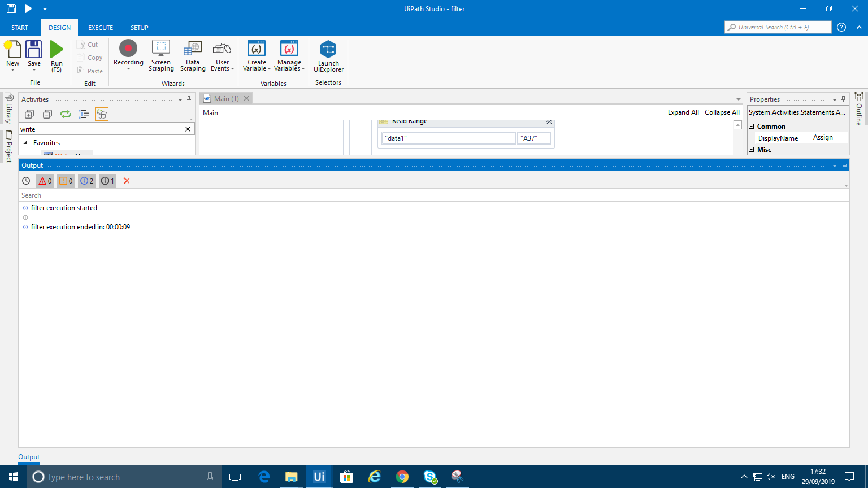Toggle timestamps with the clock icon in Output

[26, 181]
